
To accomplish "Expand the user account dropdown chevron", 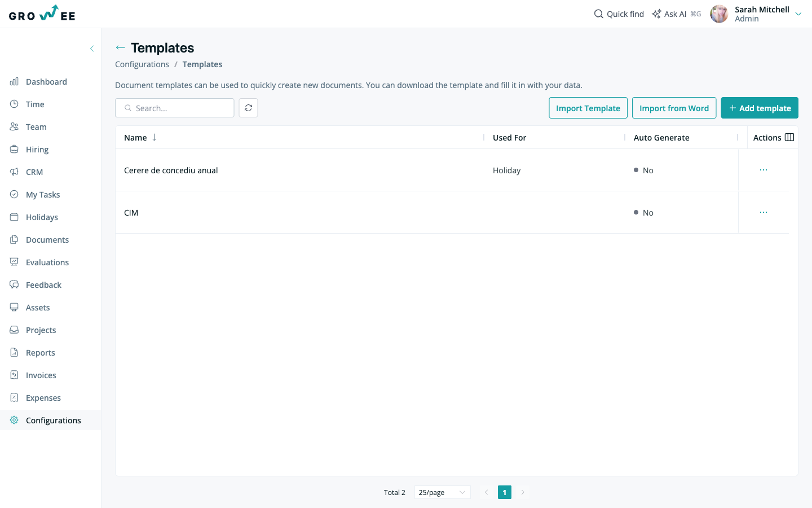I will pyautogui.click(x=798, y=14).
